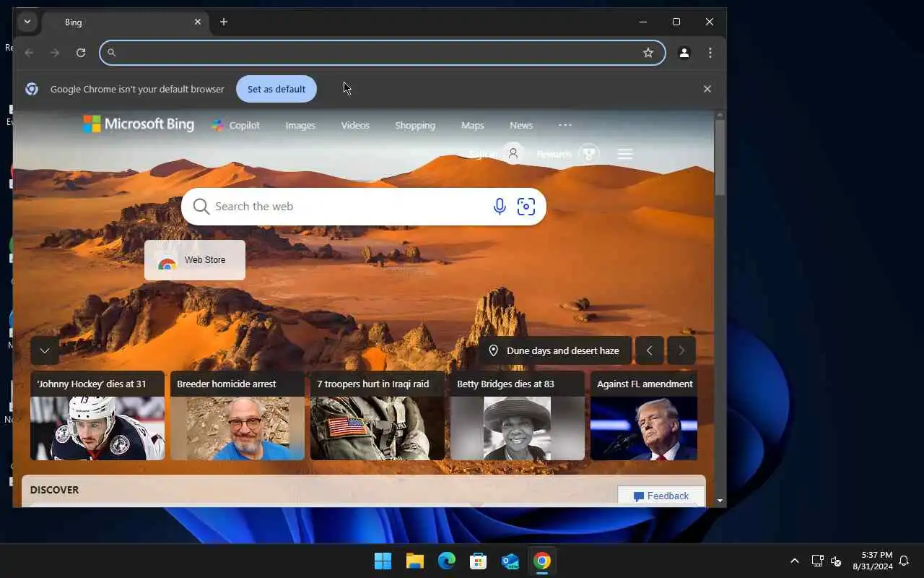
Task: Go to Bing Images
Action: (300, 125)
